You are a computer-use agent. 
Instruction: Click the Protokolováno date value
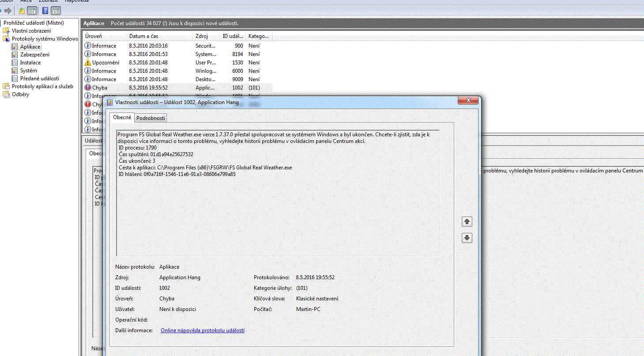[315, 277]
